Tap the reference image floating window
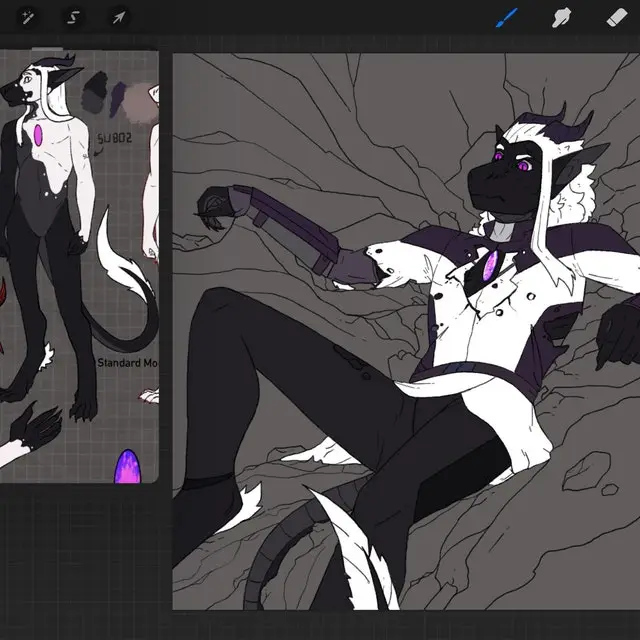Viewport: 640px width, 640px height. [79, 267]
